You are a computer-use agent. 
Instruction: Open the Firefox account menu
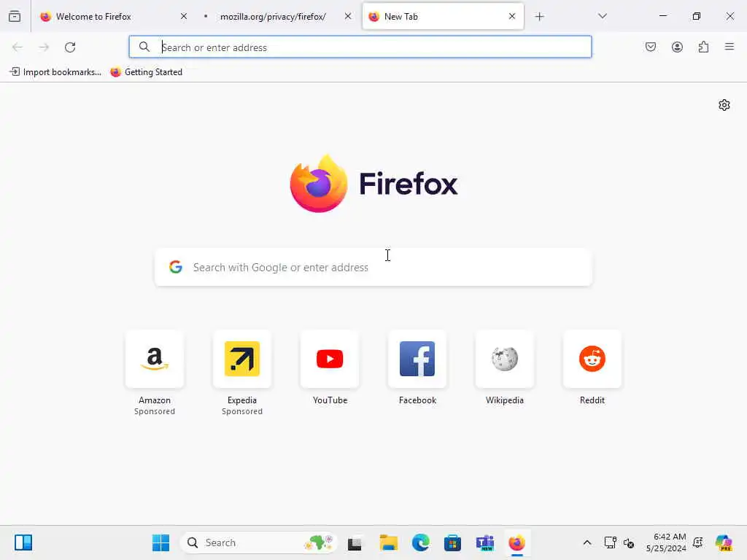tap(677, 47)
